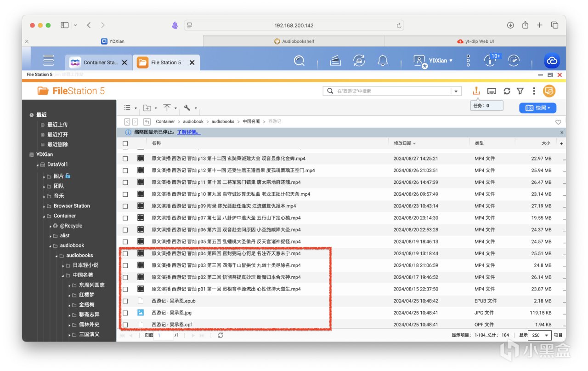Viewport: 588px width, 371px height.
Task: Open the dashboard gauge icon
Action: (514, 60)
